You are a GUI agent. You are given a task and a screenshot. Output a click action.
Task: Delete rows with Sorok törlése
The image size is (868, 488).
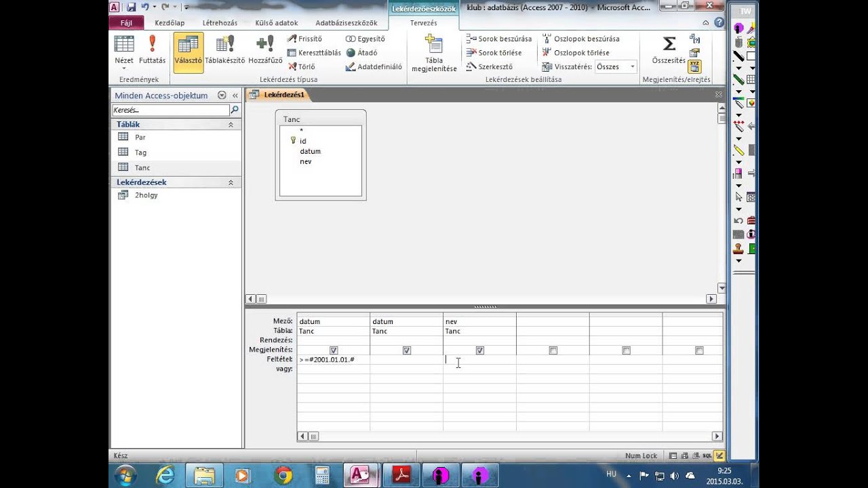click(x=494, y=53)
